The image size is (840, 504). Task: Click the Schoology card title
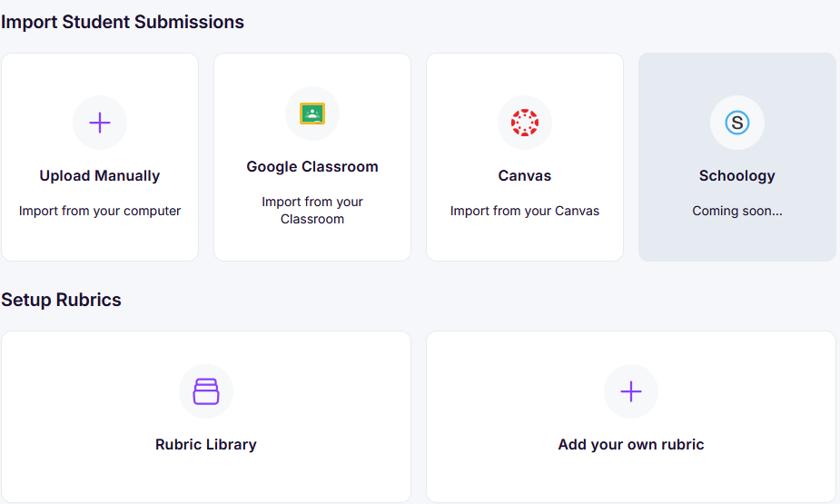(737, 176)
